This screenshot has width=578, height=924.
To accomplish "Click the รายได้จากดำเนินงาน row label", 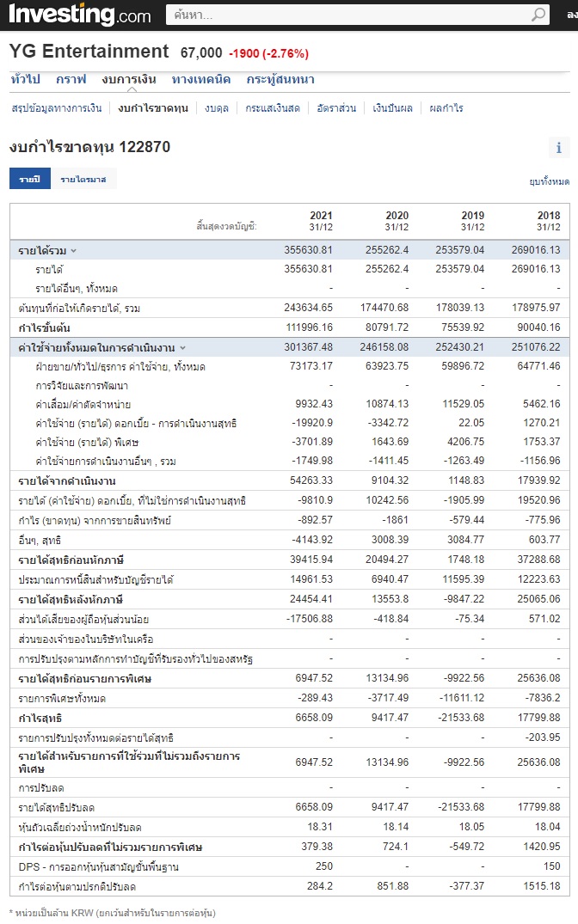I will pos(66,481).
